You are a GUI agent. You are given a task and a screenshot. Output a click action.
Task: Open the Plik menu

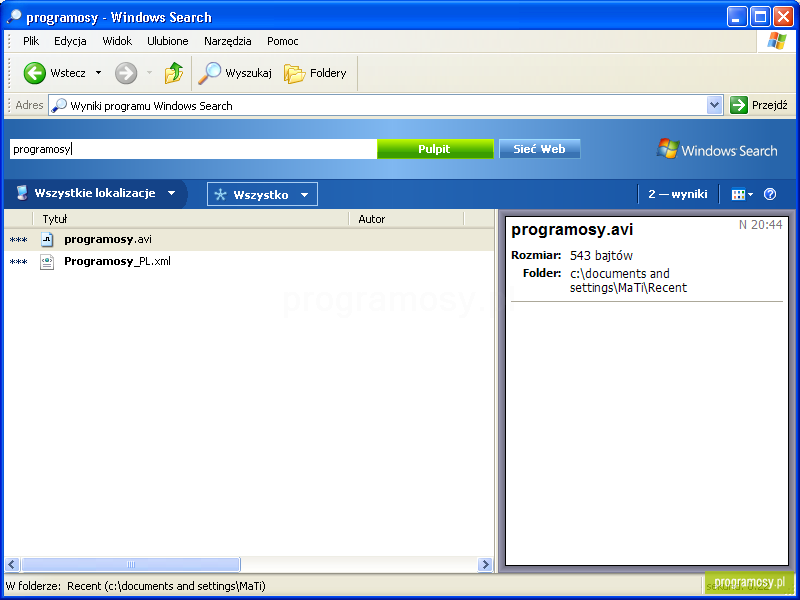click(x=31, y=41)
